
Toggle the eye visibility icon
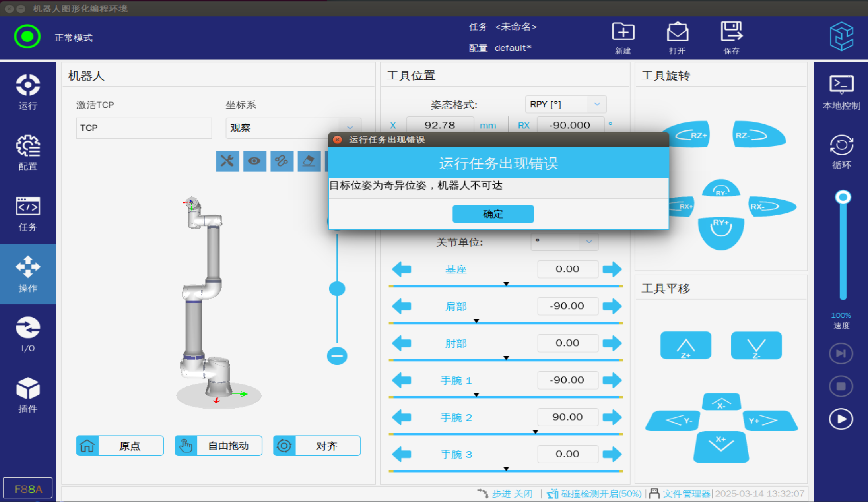coord(254,161)
